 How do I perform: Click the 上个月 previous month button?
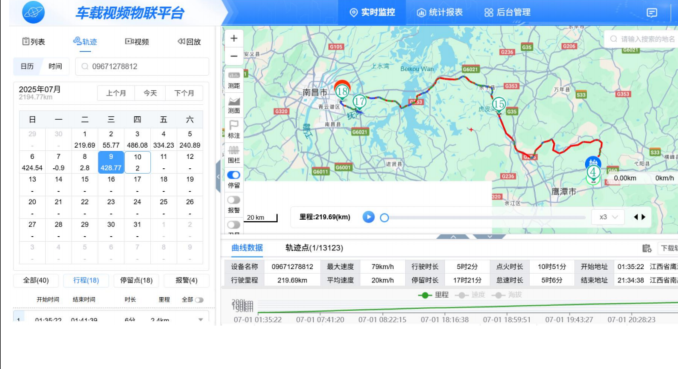click(x=116, y=93)
